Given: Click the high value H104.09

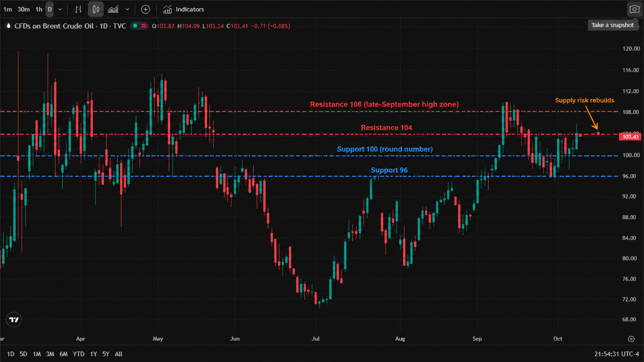Looking at the screenshot, I should click(x=188, y=26).
